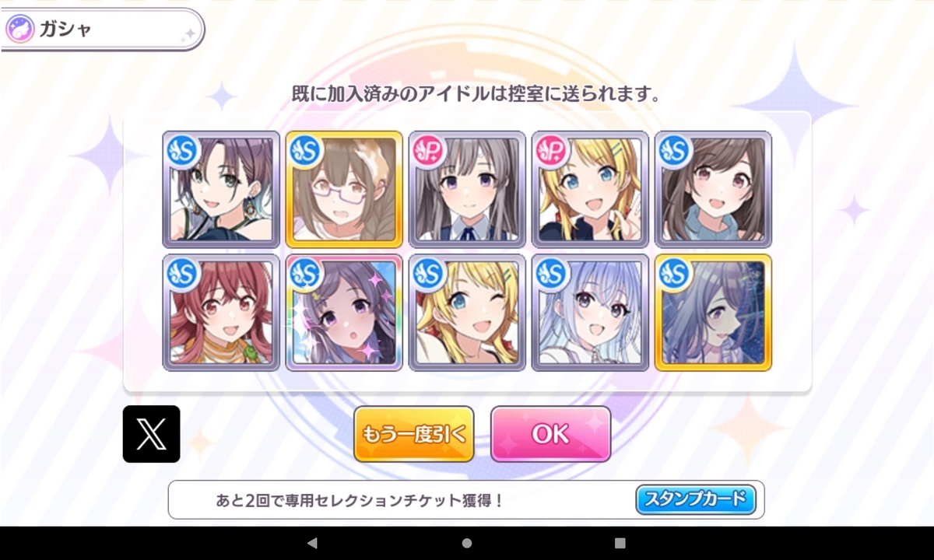This screenshot has height=560, width=934.
Task: Select the light-blue-haired idol card
Action: (590, 312)
